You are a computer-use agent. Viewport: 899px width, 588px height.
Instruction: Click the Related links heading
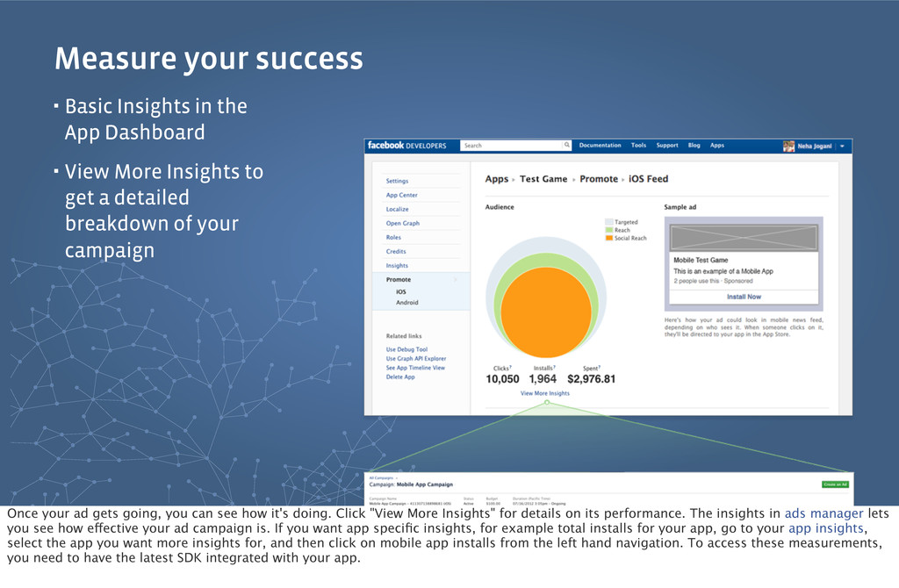(404, 336)
